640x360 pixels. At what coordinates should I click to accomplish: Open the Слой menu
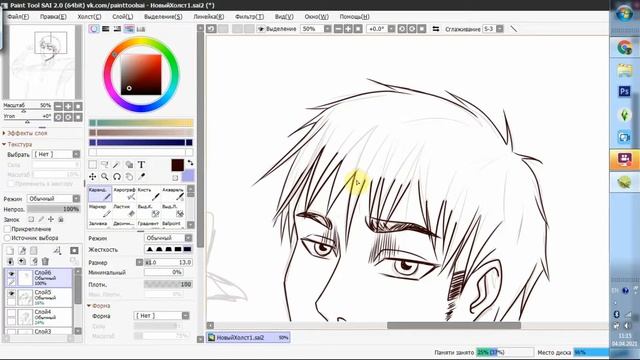coord(122,17)
